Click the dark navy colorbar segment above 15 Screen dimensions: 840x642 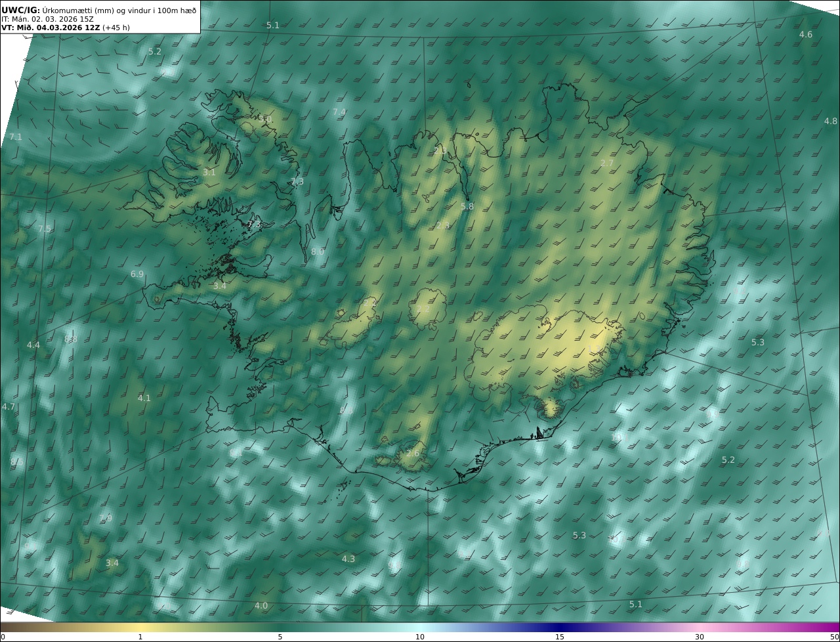tap(560, 627)
